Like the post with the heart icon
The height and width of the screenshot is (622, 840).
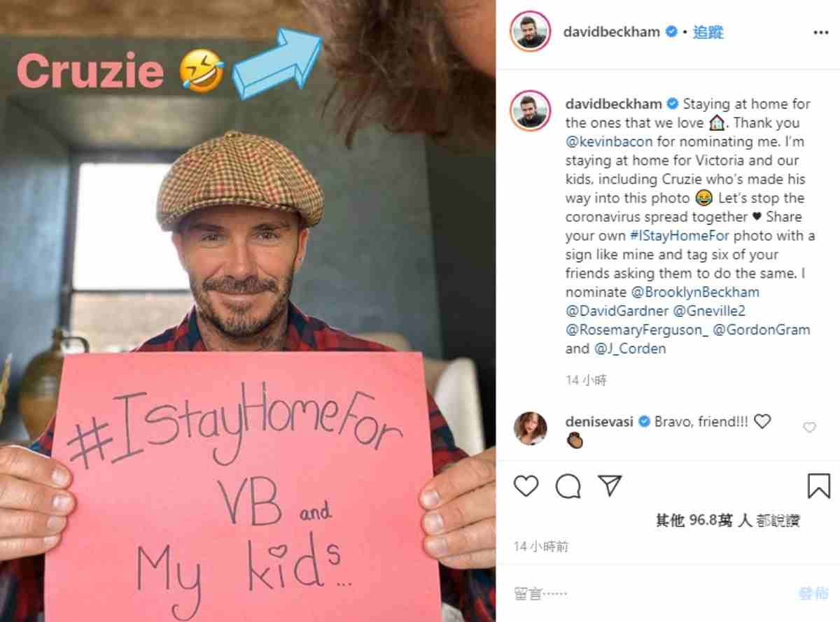point(526,486)
